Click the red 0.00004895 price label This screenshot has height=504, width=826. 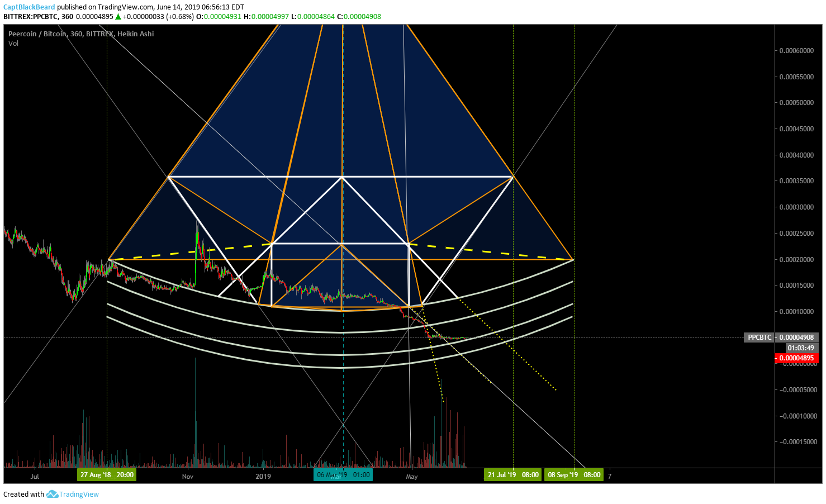(796, 358)
